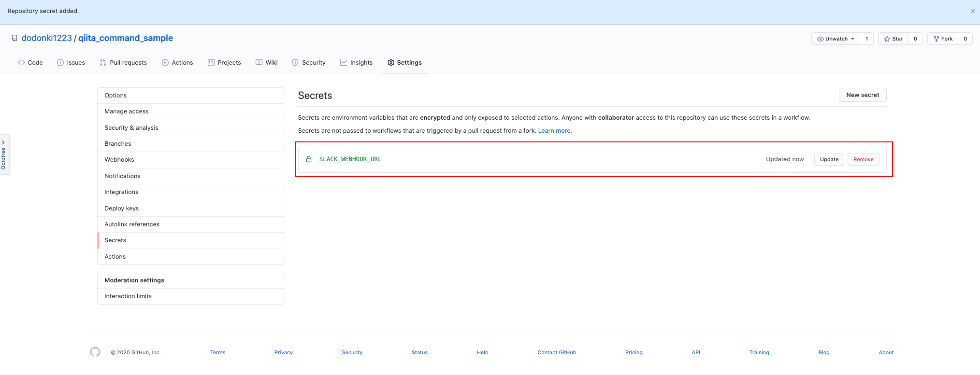Click the Security shield icon
Viewport: 980px width, 375px height.
(x=295, y=63)
